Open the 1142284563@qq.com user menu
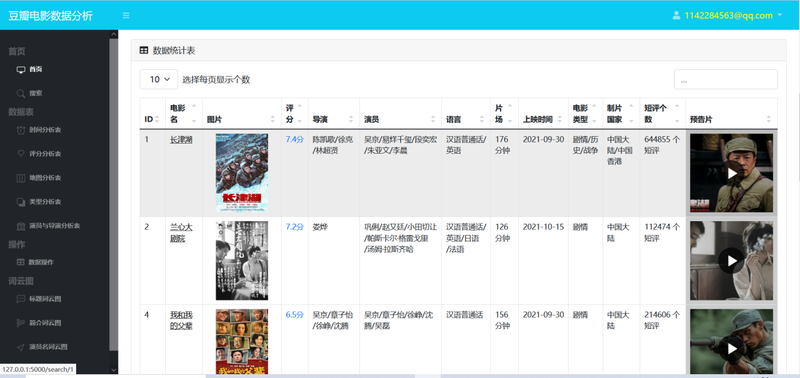 pos(728,15)
